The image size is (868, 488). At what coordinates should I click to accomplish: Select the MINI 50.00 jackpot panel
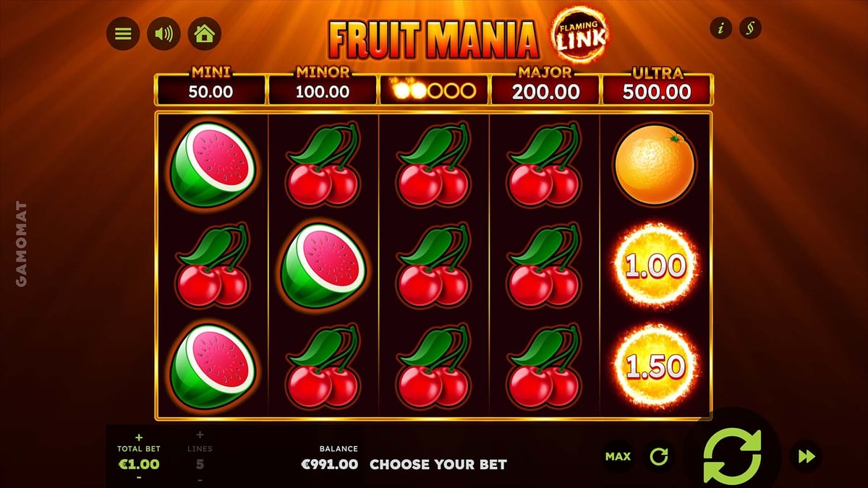(211, 86)
